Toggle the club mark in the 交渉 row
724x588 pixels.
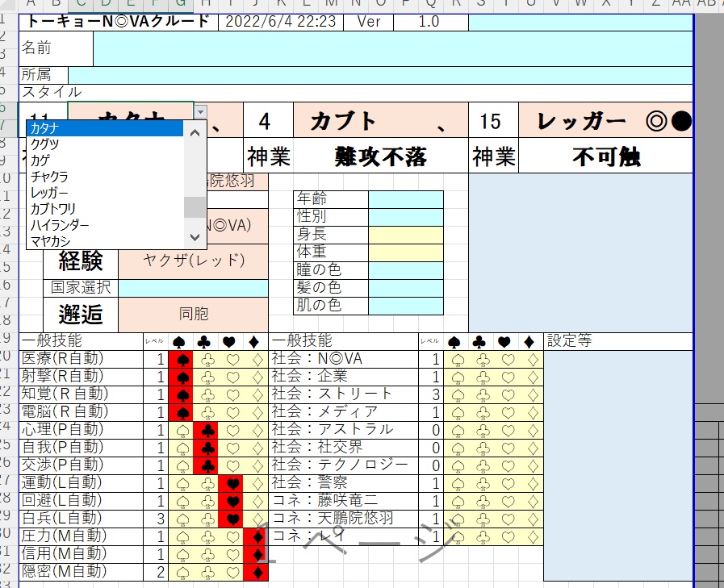coord(206,464)
